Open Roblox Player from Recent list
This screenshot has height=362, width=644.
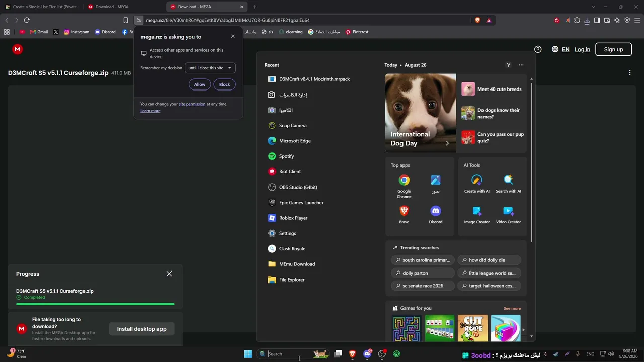pos(287,218)
